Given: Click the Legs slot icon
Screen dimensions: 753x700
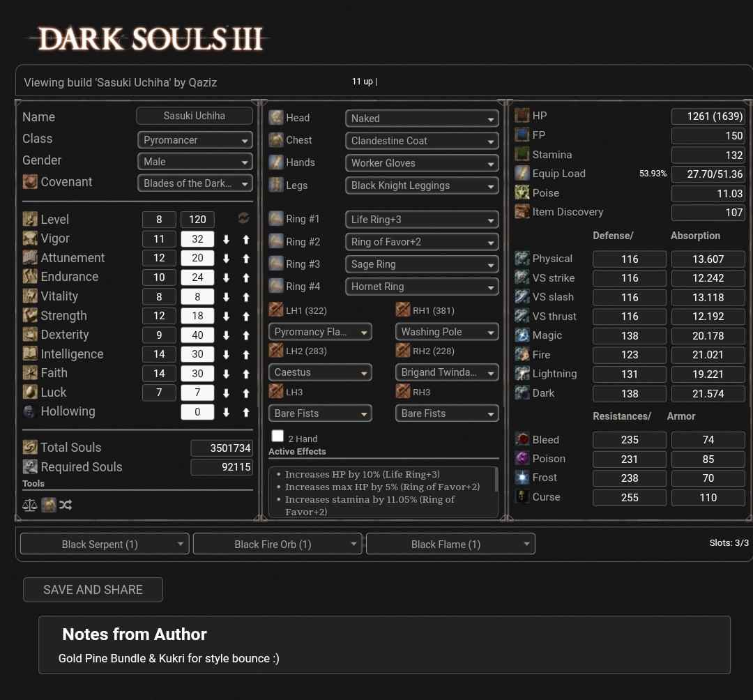Looking at the screenshot, I should (x=276, y=185).
